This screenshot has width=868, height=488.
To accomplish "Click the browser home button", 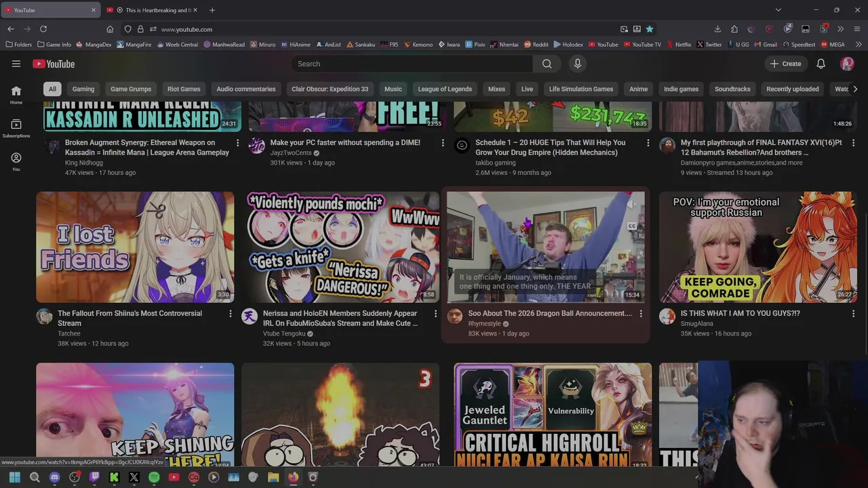I will click(110, 29).
